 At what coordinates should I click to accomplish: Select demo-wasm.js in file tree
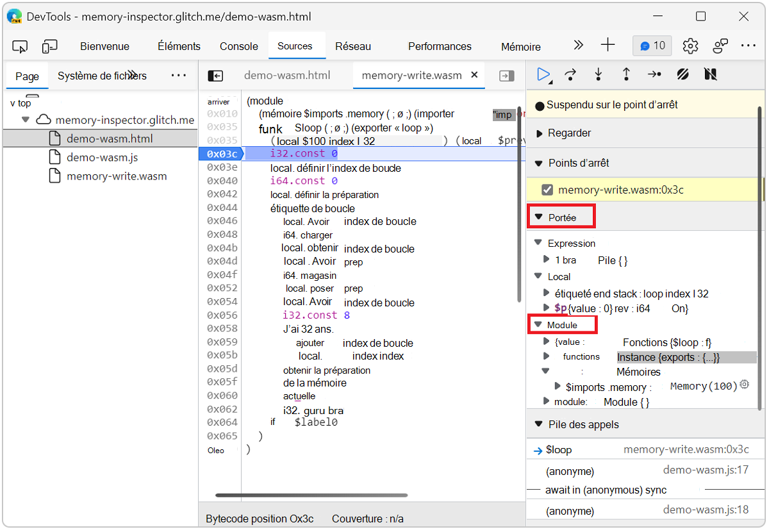102,158
